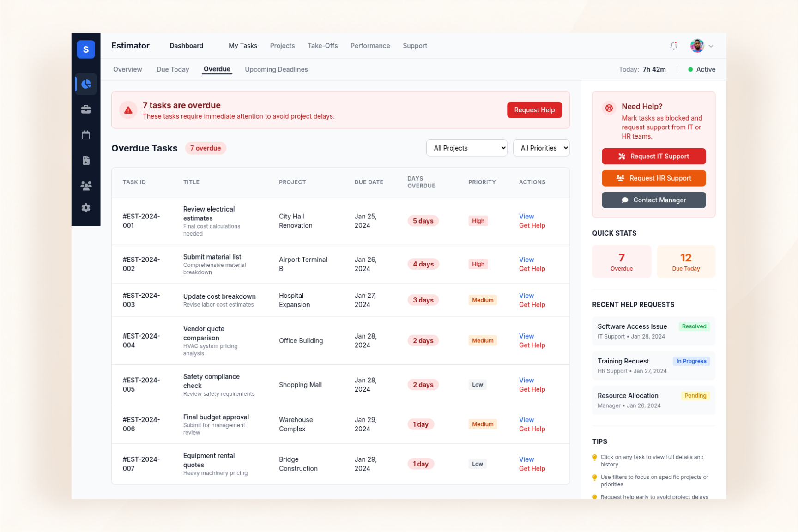Get Help for Final budget approval
This screenshot has height=532, width=798.
tap(532, 429)
